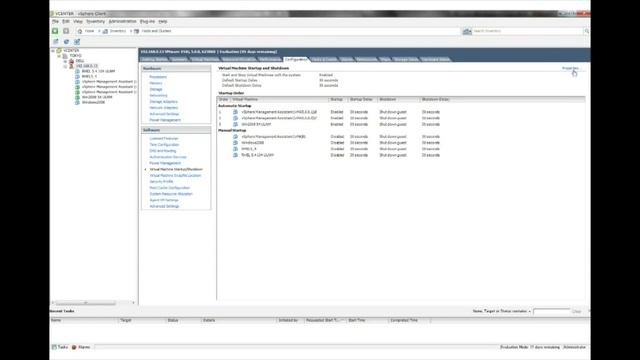This screenshot has height=360, width=640.
Task: Click the Alarms icon in status bar
Action: (74, 347)
